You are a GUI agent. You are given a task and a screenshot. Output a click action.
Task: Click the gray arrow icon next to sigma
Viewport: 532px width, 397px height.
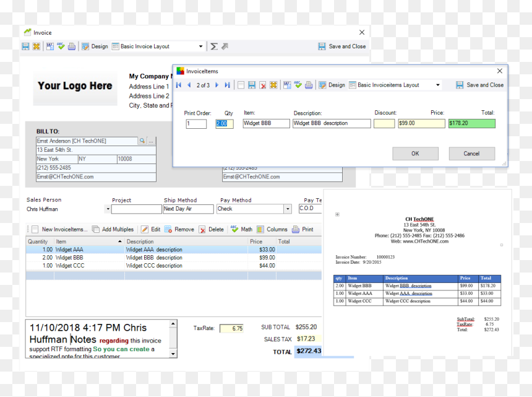(225, 46)
